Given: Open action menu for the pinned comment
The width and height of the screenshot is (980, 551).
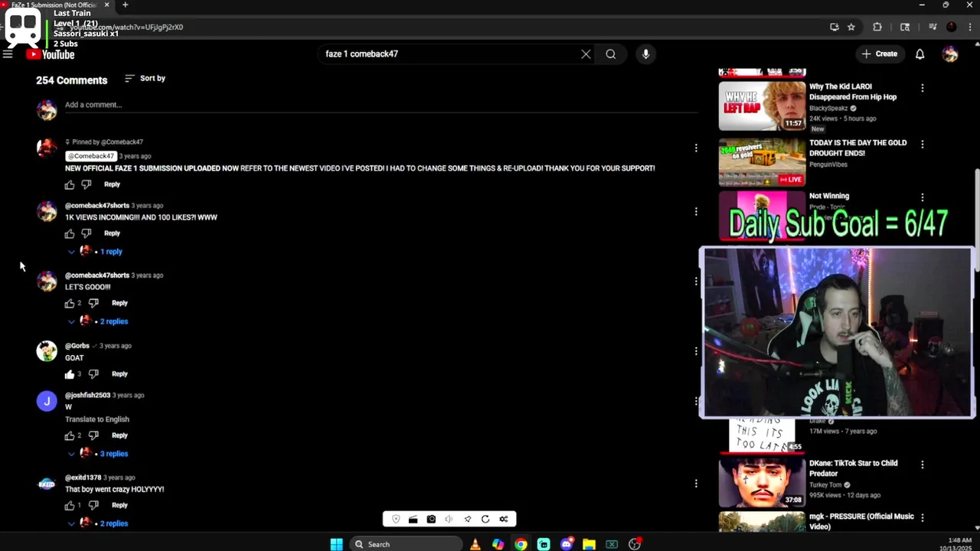Looking at the screenshot, I should pyautogui.click(x=696, y=148).
